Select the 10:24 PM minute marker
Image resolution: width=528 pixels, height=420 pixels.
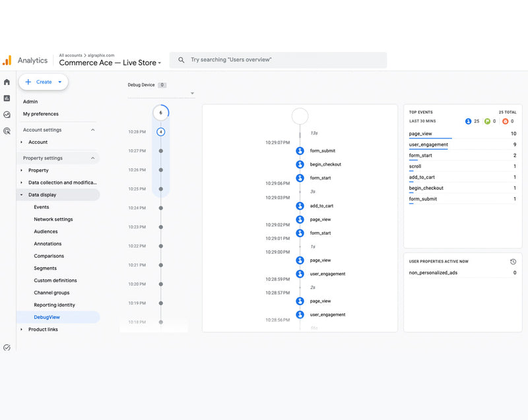click(160, 208)
